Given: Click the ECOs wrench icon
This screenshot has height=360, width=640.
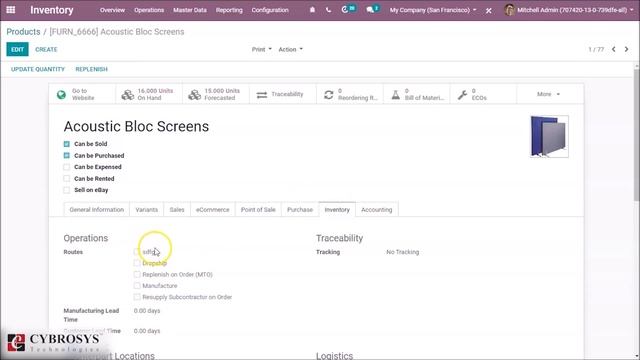Looking at the screenshot, I should tap(462, 95).
